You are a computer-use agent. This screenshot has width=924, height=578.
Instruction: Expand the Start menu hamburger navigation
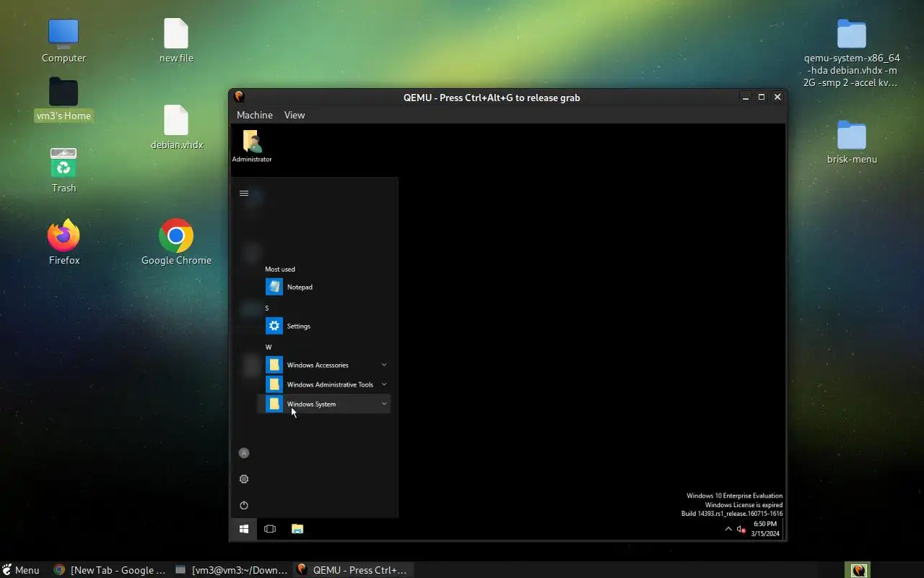[x=244, y=193]
